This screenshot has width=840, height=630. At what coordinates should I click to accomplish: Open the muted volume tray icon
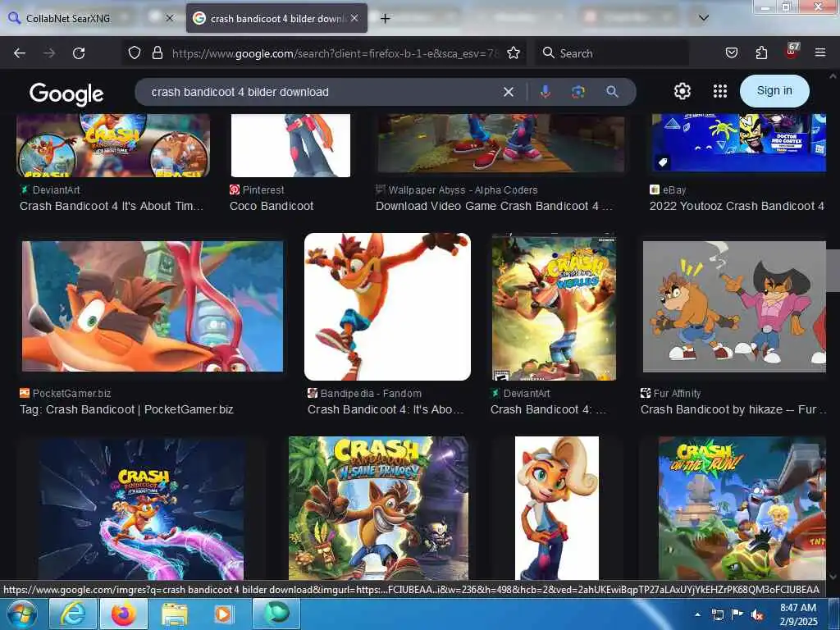coord(757,615)
